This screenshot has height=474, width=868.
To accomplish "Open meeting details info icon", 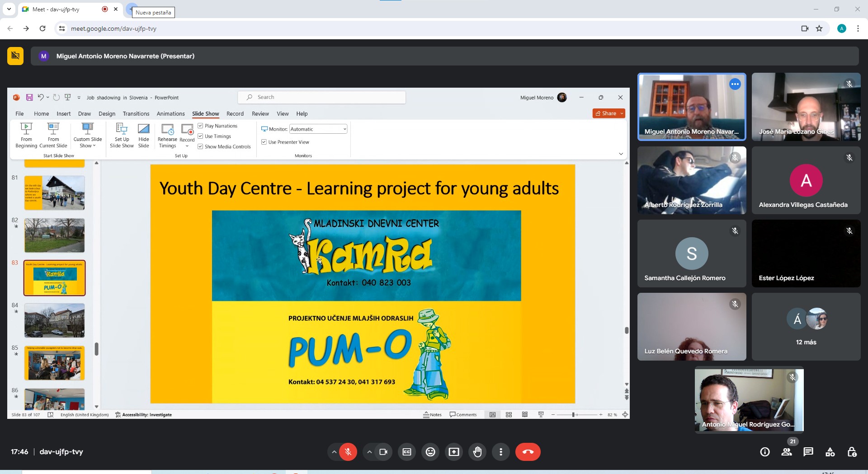I will (x=765, y=452).
